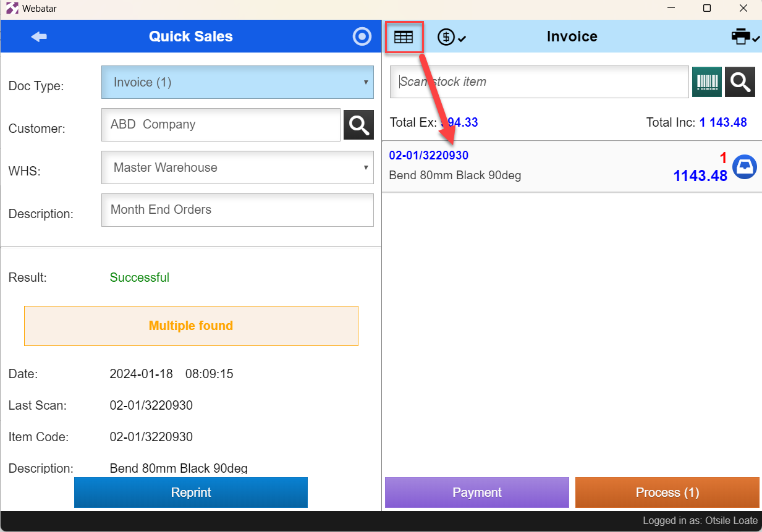Screen dimensions: 762x532
Task: Click the back arrow in Quick Sales header
Action: click(39, 36)
